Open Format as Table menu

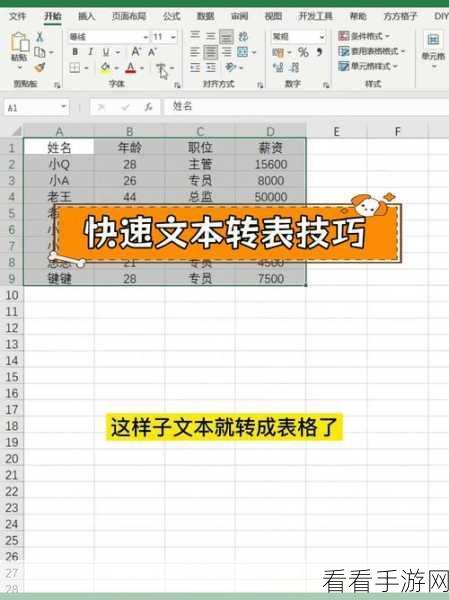[x=371, y=51]
